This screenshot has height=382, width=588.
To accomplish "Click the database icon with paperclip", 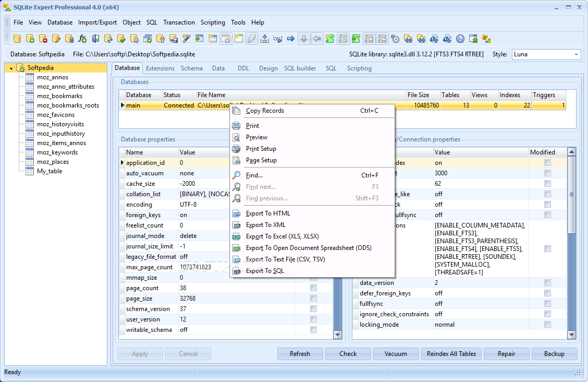I will [x=69, y=39].
